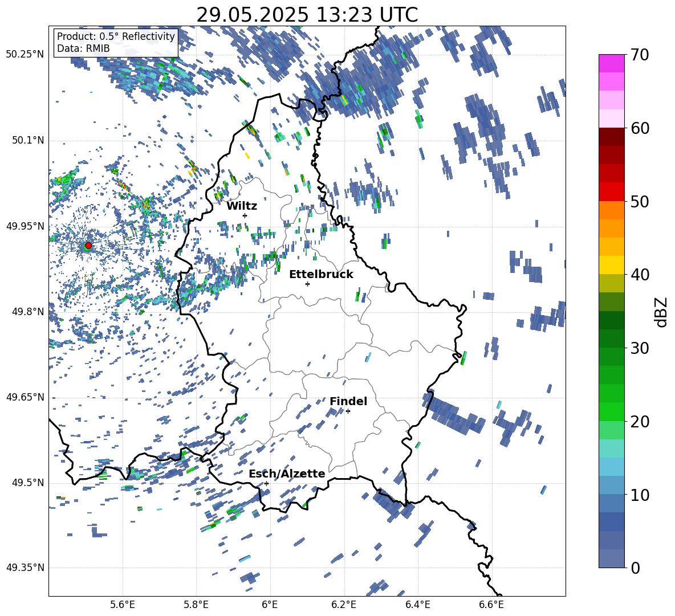Click the Data: RMIB text
The image size is (675, 616).
[83, 48]
